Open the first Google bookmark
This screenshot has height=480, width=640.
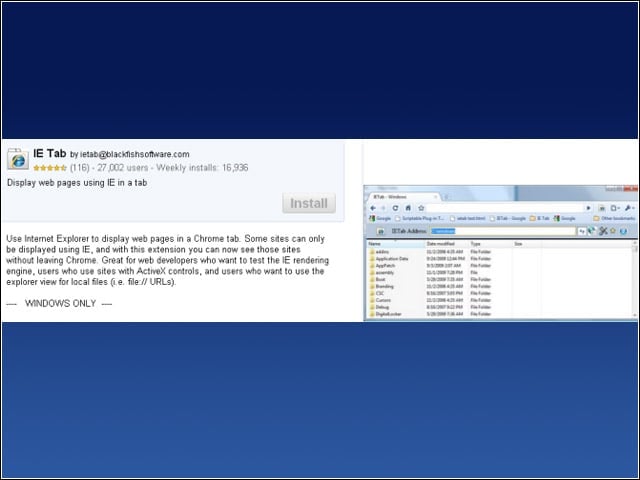click(x=380, y=218)
